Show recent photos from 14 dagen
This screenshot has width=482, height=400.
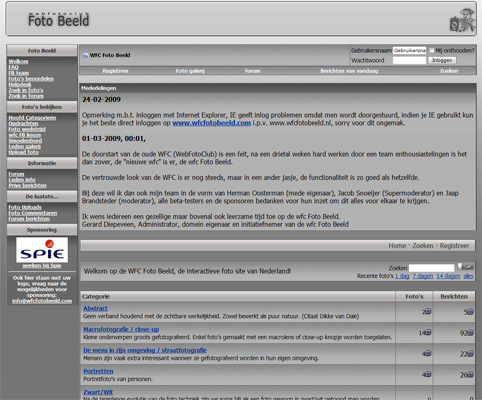[x=448, y=276]
